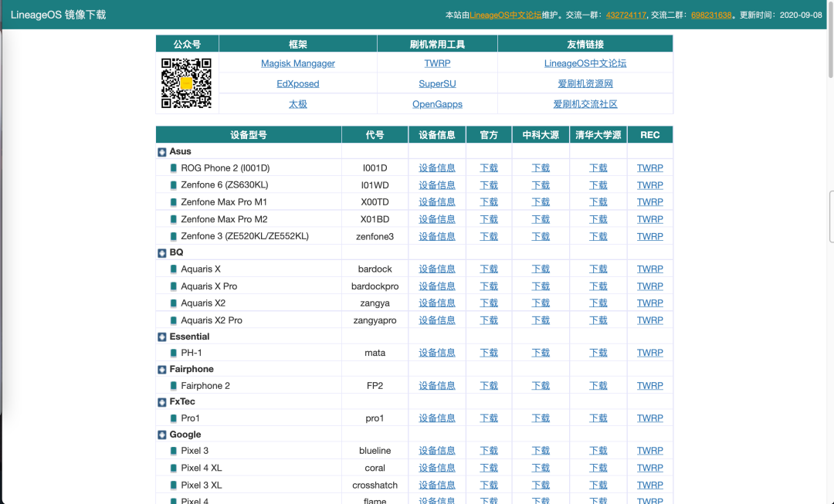Open LineageOS中文论坛 under 友情链接
Screen dimensions: 834x504
[585, 63]
